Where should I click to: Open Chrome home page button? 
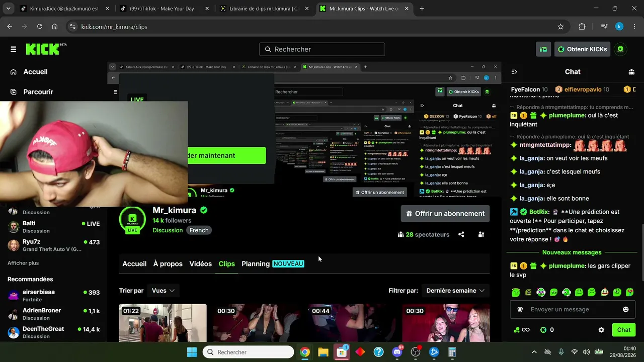tap(55, 27)
